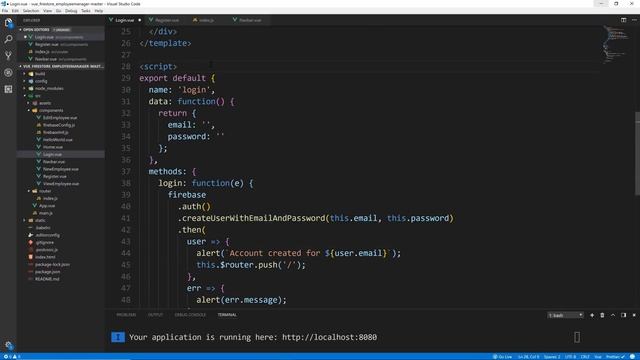Open package.json in the file tree
Screen dimensions: 640x360
coord(47,272)
